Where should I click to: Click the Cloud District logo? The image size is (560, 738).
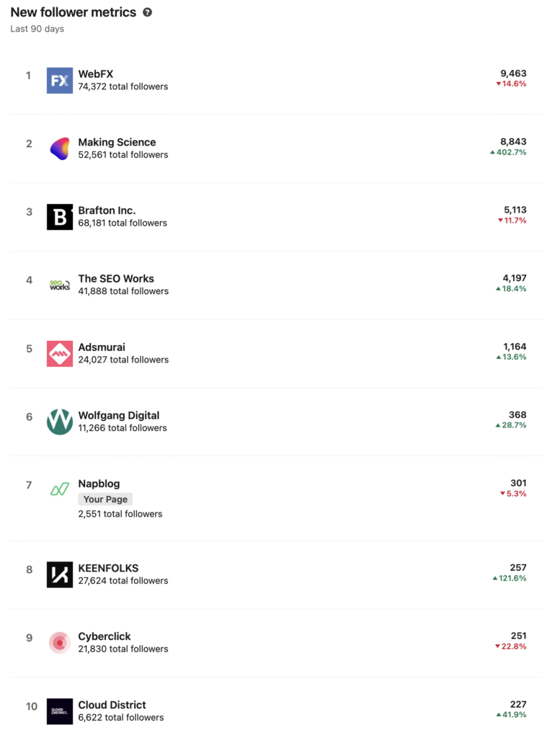(60, 711)
